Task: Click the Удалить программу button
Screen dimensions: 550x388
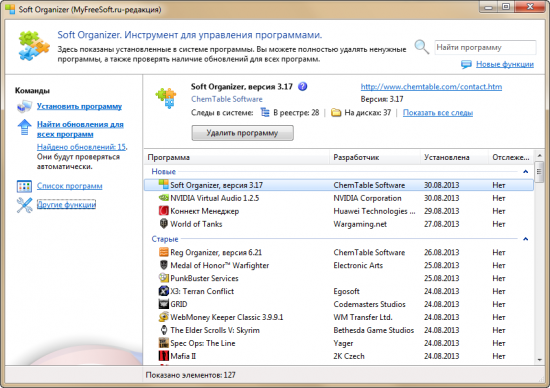Action: tap(242, 133)
